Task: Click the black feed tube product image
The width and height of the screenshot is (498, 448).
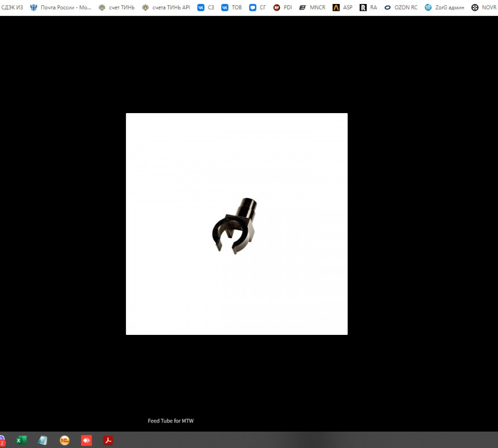Action: (235, 226)
